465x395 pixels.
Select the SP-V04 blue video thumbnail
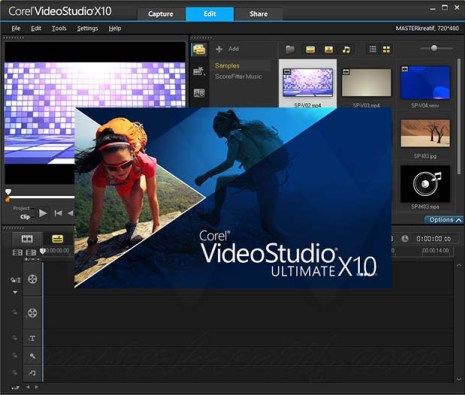[425, 82]
